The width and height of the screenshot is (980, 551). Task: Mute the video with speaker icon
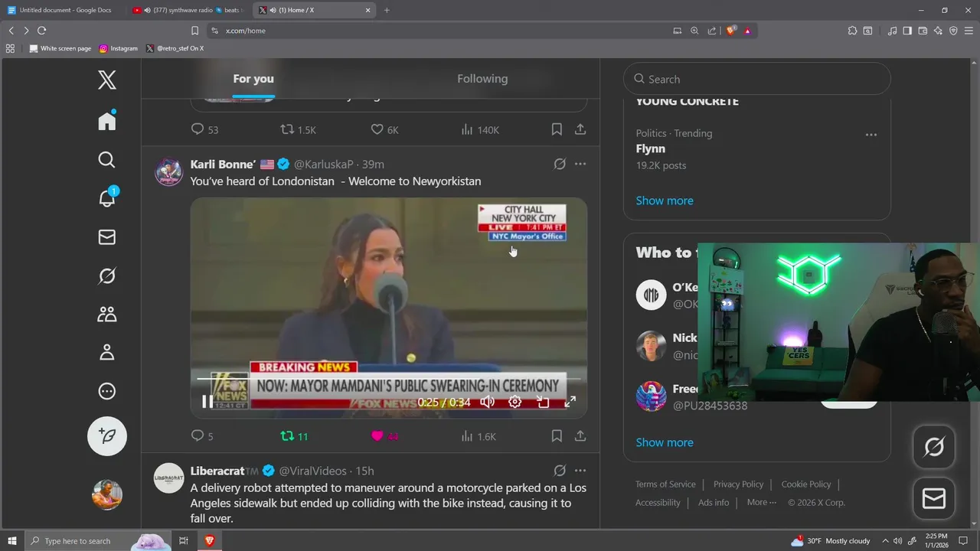(x=488, y=402)
